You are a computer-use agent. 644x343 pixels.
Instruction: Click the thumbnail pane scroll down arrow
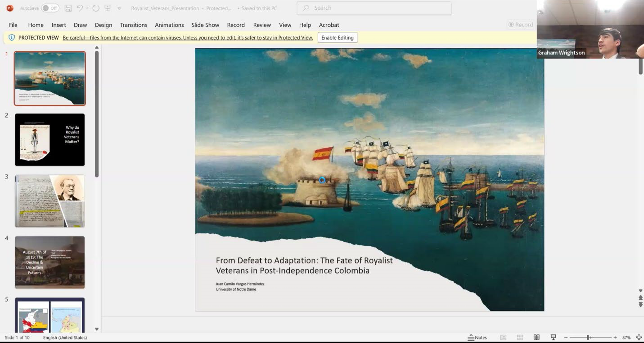pos(97,329)
